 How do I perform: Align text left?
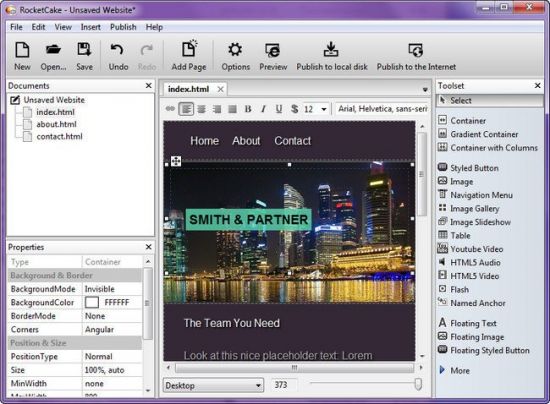(x=186, y=109)
